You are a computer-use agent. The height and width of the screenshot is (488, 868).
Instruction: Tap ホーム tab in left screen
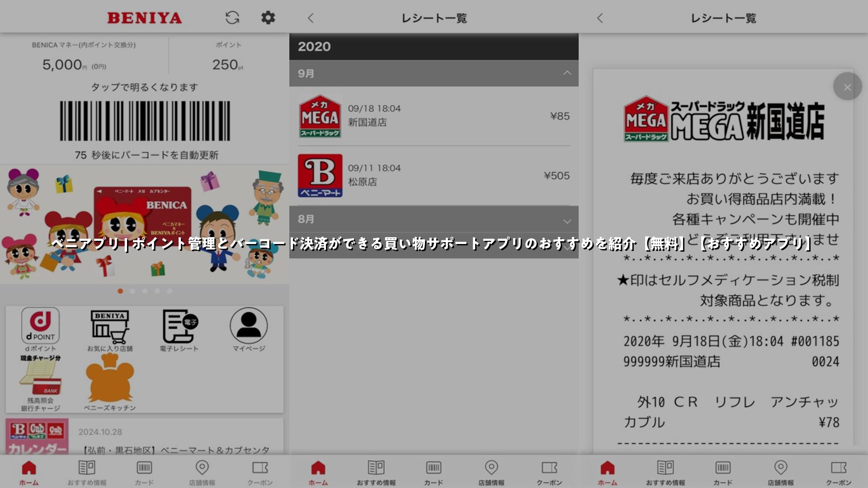[x=29, y=473]
